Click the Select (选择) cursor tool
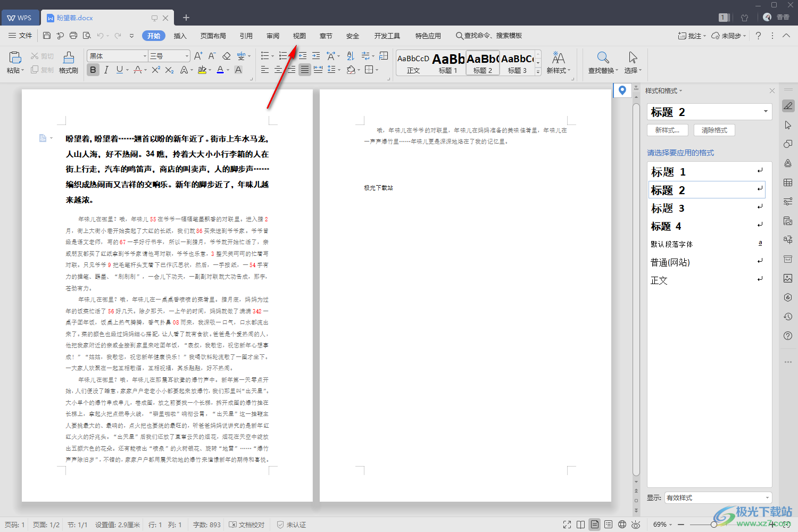798x532 pixels. [x=633, y=62]
